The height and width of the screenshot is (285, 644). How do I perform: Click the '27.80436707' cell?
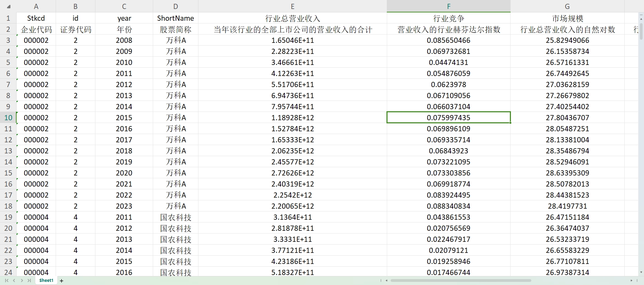(567, 117)
